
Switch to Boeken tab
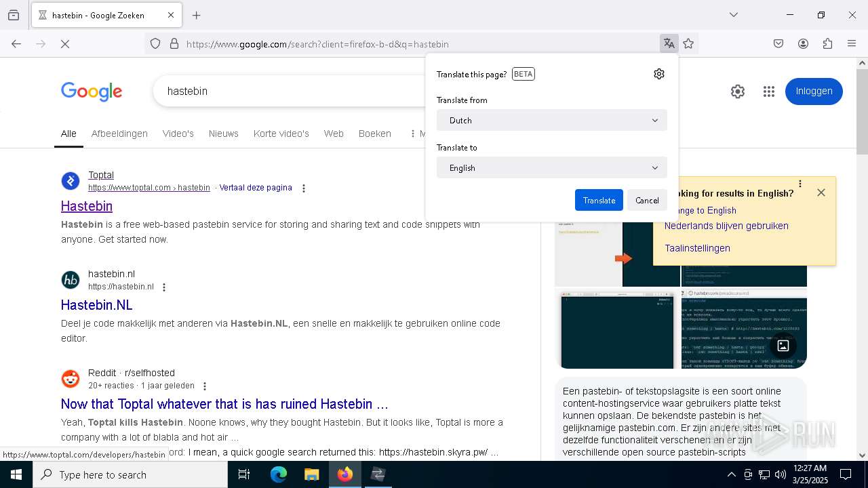pyautogui.click(x=375, y=134)
